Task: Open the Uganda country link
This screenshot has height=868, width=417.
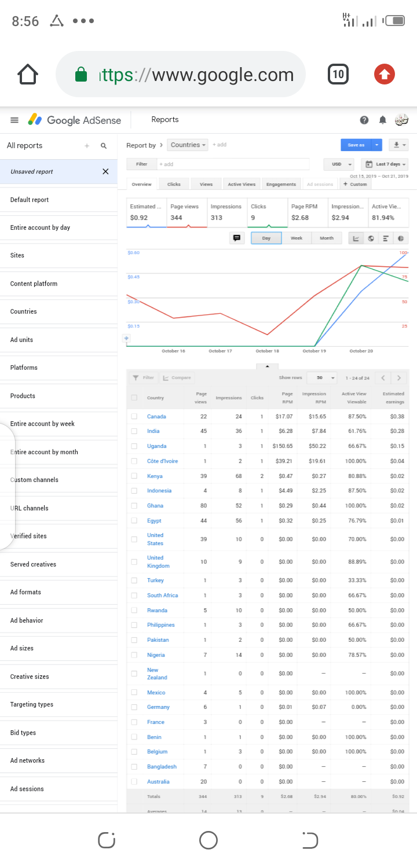Action: click(156, 446)
